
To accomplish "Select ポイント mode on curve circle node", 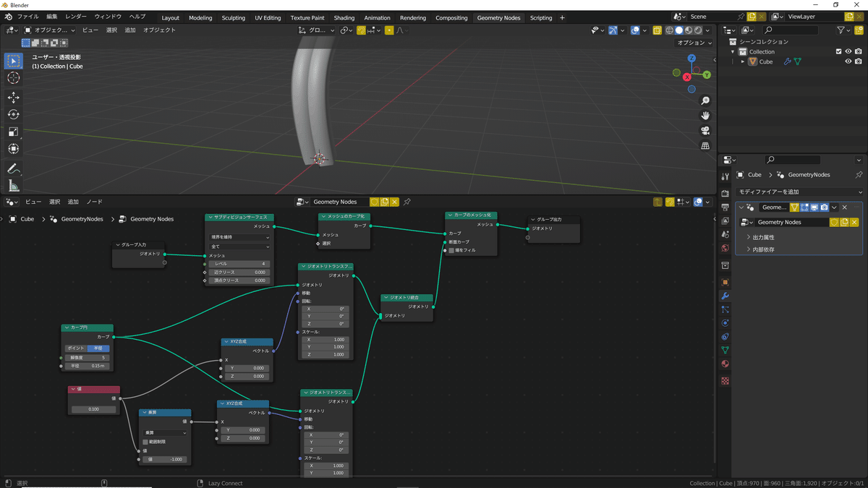I will click(76, 348).
